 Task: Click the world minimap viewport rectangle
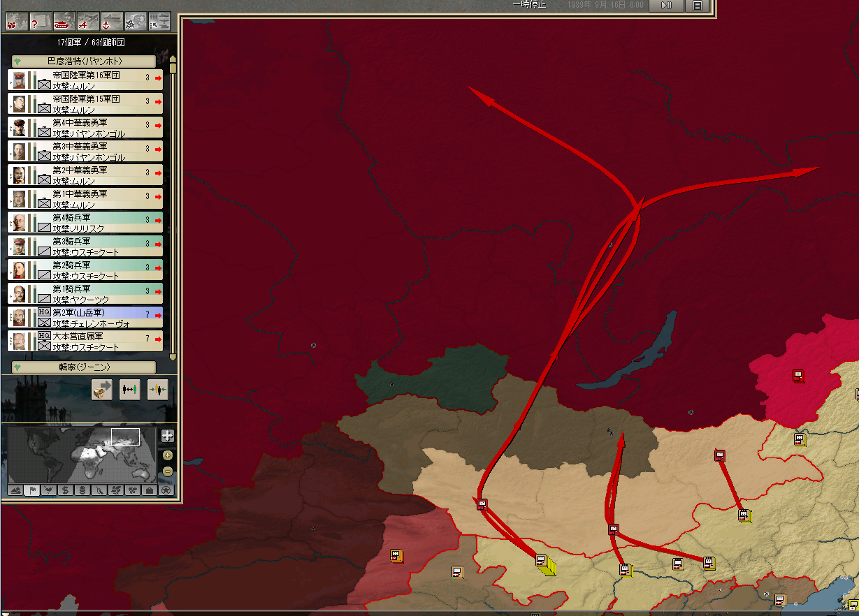point(125,437)
